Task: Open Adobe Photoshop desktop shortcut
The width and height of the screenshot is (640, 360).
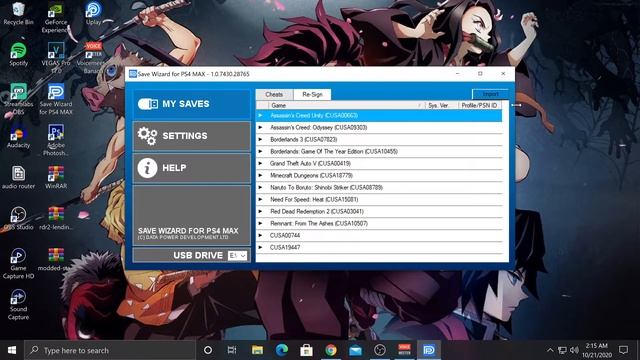Action: [x=56, y=141]
